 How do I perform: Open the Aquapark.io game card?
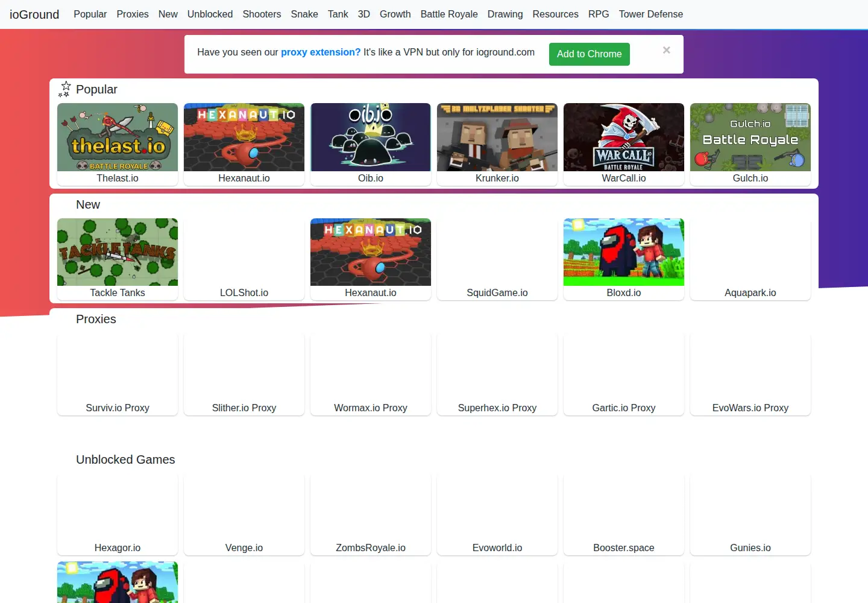coord(750,259)
